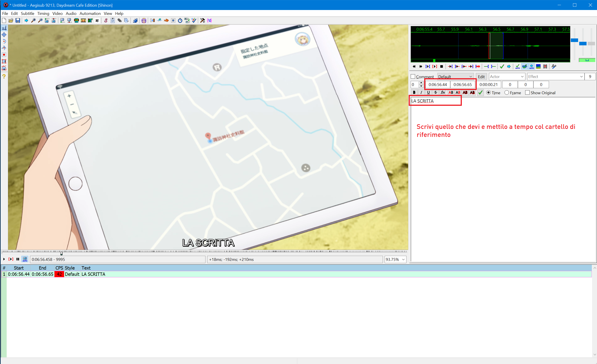Click the Save subtitles floppy icon
The image size is (597, 364).
pos(18,21)
